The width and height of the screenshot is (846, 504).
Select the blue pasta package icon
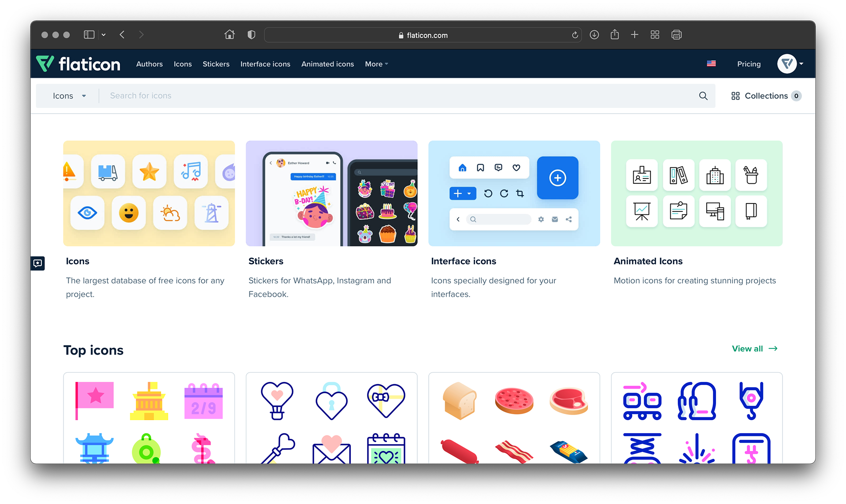(569, 452)
